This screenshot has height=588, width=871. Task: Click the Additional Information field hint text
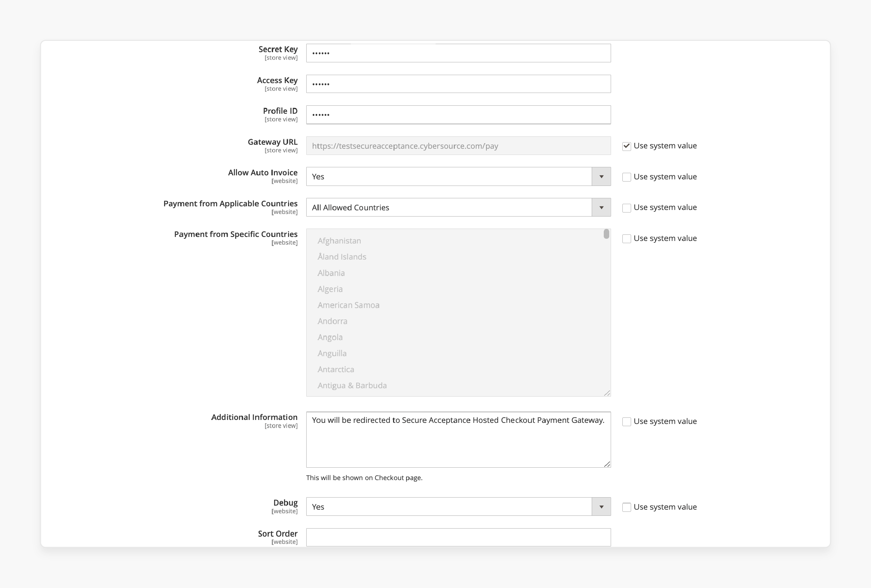coord(364,477)
